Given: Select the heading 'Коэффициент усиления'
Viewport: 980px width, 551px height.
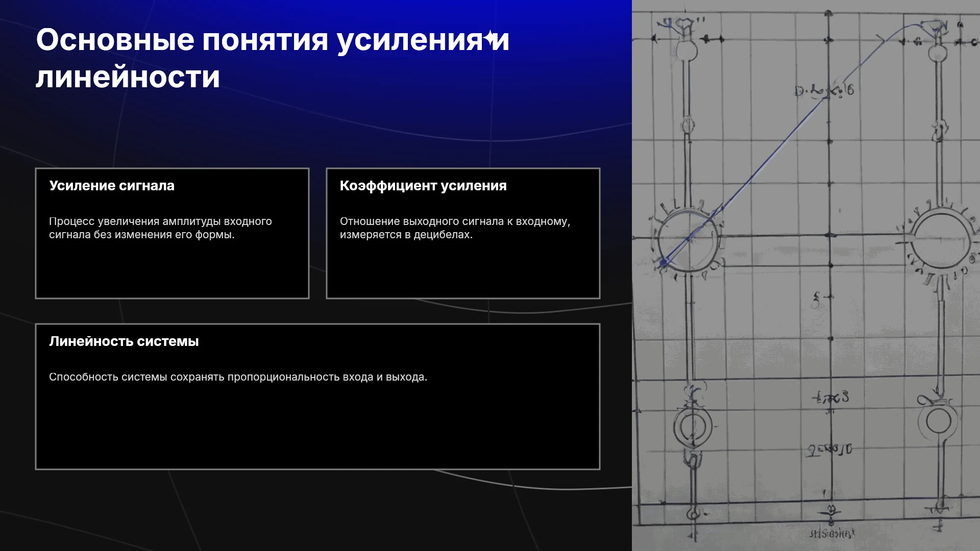Looking at the screenshot, I should click(x=423, y=186).
